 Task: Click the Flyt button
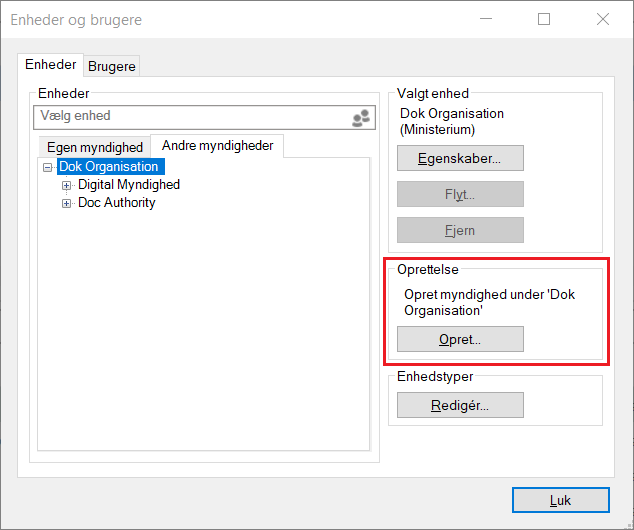point(460,194)
